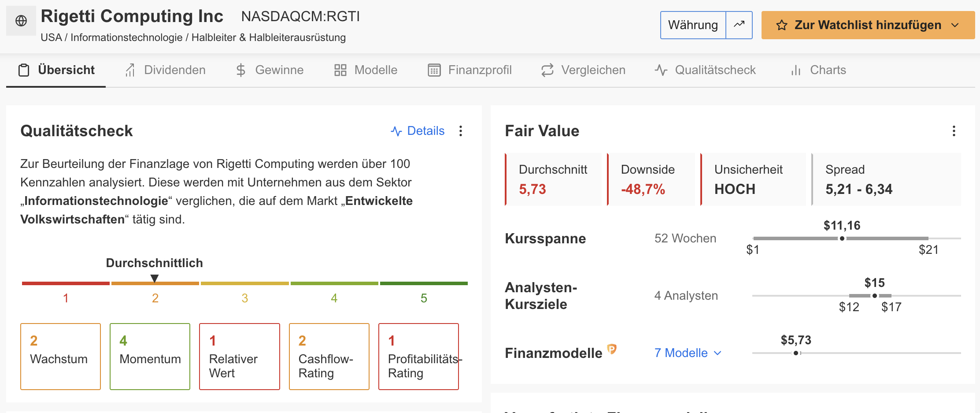
Task: Click the star icon in the watchlist button
Action: [782, 25]
